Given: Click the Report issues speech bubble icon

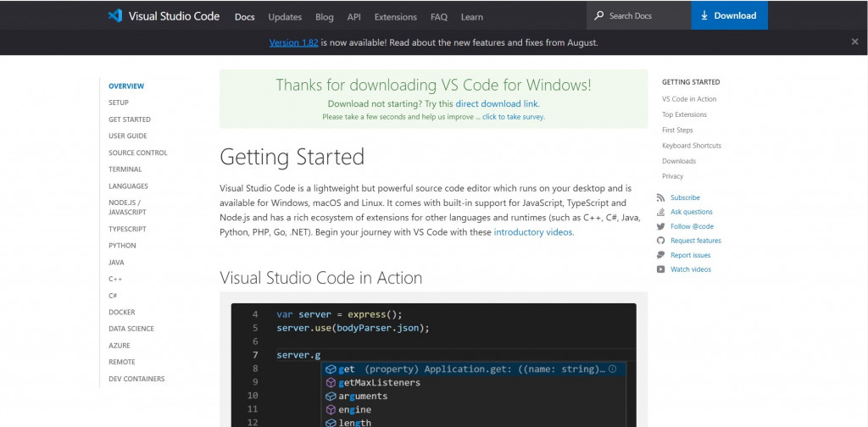Looking at the screenshot, I should coord(660,255).
